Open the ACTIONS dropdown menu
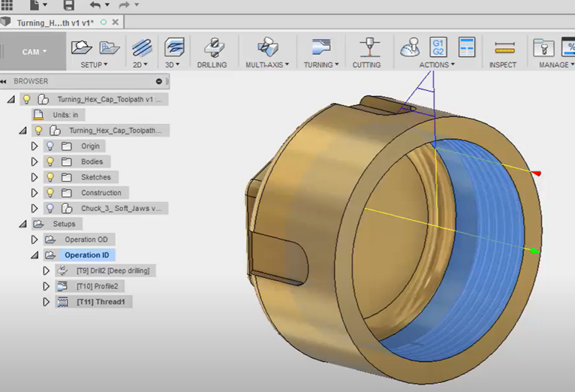Screen dimensions: 575x392 437,65
